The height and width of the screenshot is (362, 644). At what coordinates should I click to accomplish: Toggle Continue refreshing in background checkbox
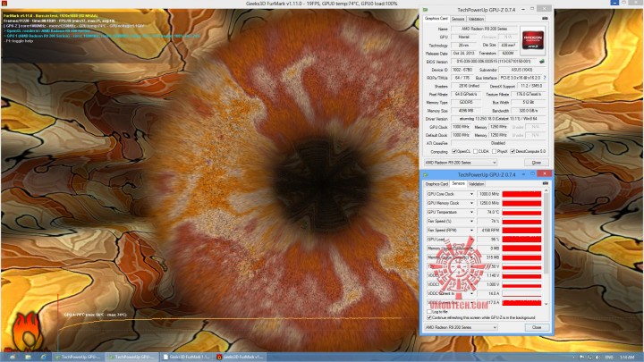point(429,317)
